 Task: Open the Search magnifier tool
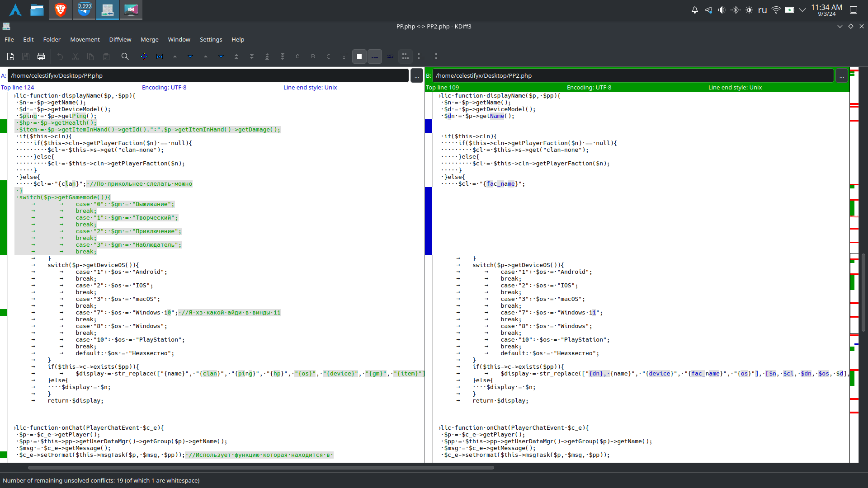[x=125, y=56]
